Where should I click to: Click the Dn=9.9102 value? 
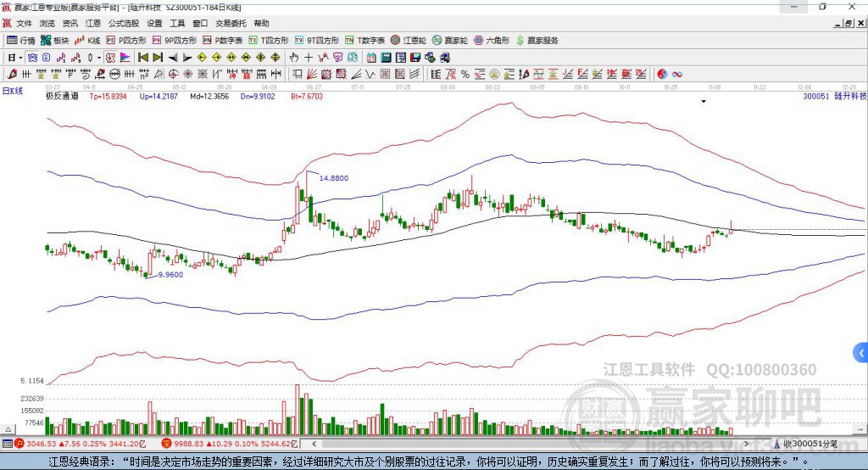click(x=258, y=97)
